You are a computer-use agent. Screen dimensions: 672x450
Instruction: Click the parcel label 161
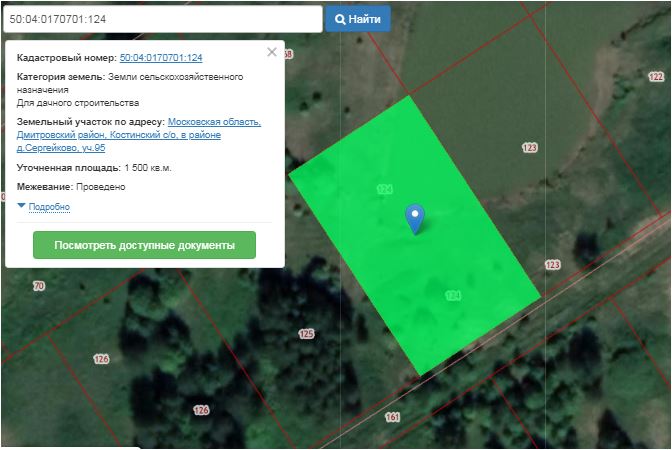coord(392,416)
